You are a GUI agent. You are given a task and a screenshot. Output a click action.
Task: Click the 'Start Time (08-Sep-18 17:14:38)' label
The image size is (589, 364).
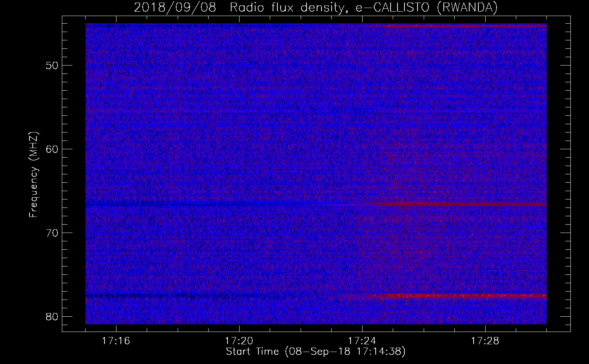[x=316, y=352]
